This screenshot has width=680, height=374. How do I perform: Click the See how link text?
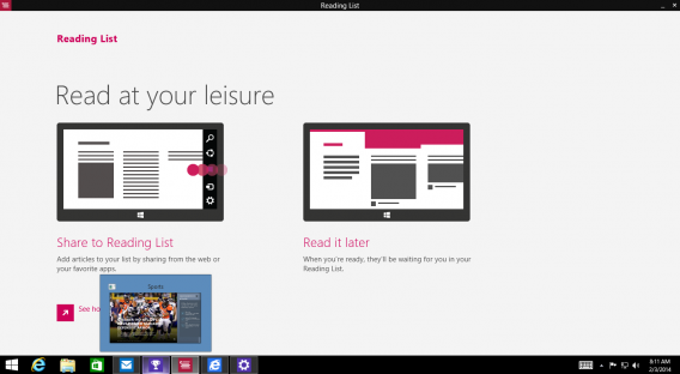pos(89,309)
